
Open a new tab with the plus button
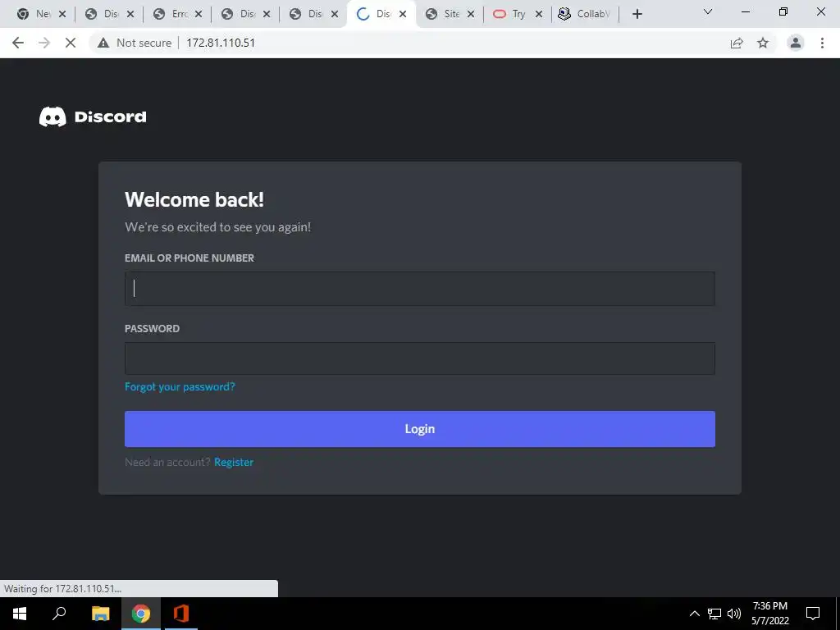(x=637, y=14)
